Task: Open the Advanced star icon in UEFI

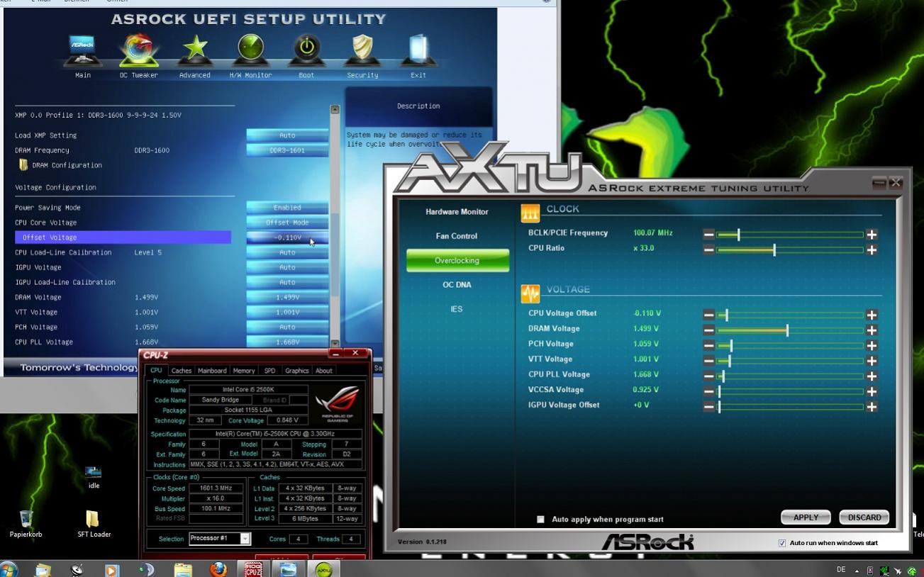Action: pos(195,51)
